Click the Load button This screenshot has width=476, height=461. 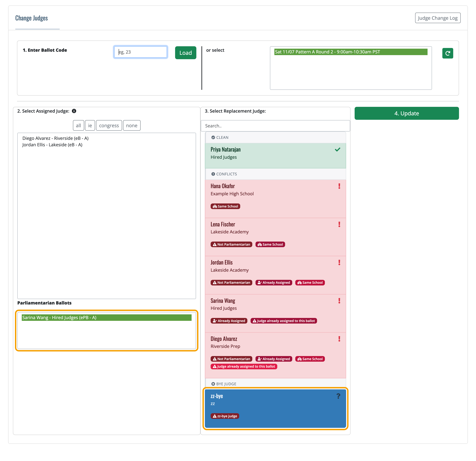[x=185, y=53]
